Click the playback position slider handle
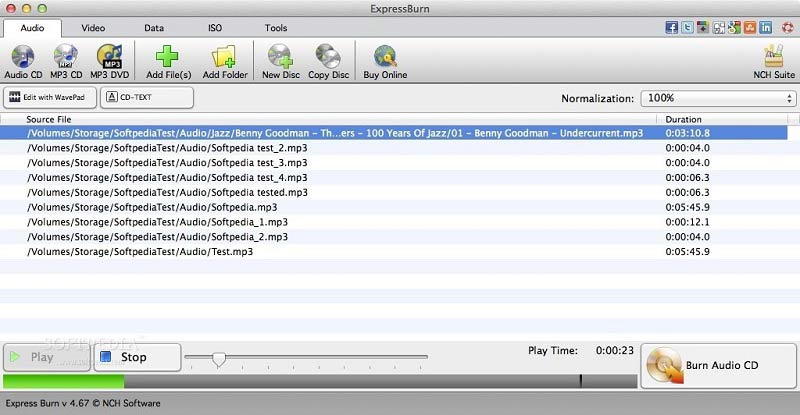 218,359
